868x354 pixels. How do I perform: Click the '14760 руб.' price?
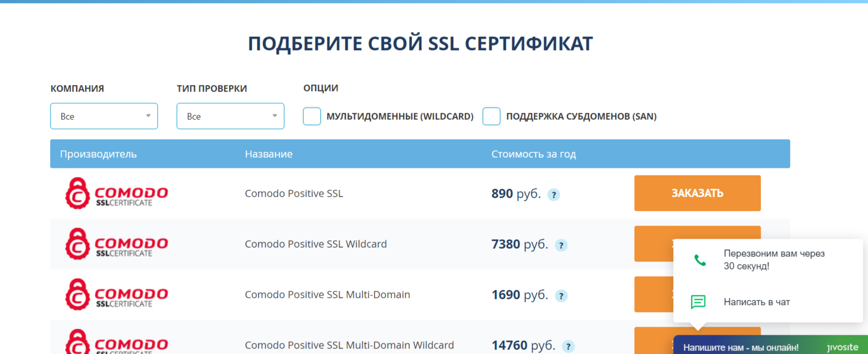click(523, 345)
